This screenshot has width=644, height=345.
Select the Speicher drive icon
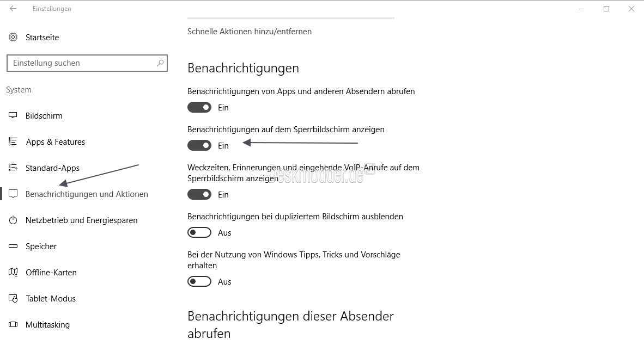click(13, 246)
